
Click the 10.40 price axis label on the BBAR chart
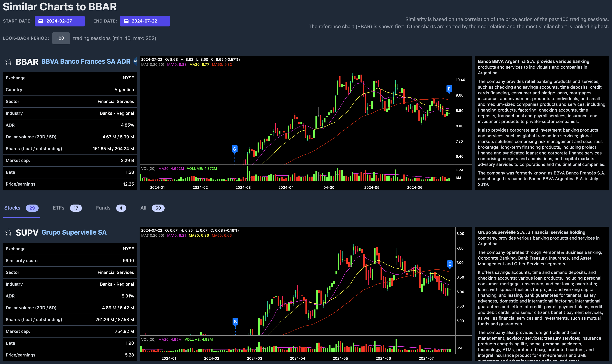point(460,80)
